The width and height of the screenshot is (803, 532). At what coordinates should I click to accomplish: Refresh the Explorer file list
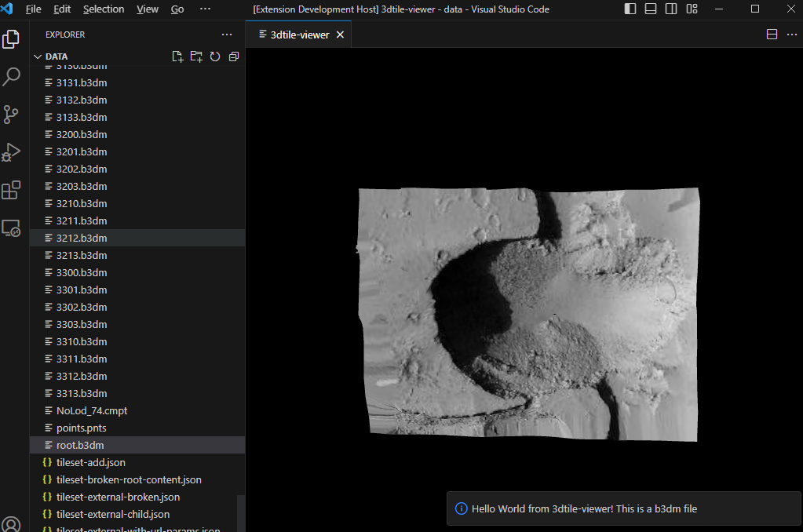[214, 56]
